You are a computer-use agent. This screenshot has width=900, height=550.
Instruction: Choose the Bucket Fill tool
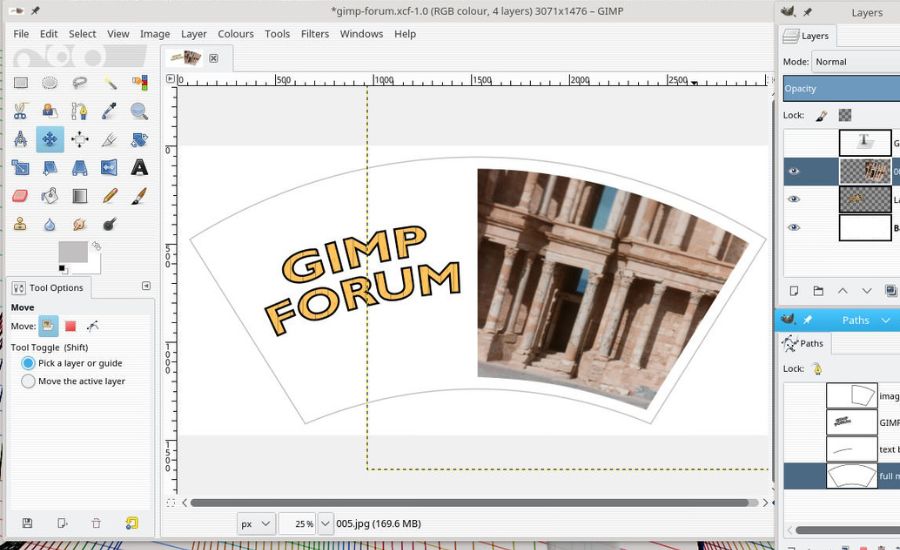click(50, 196)
